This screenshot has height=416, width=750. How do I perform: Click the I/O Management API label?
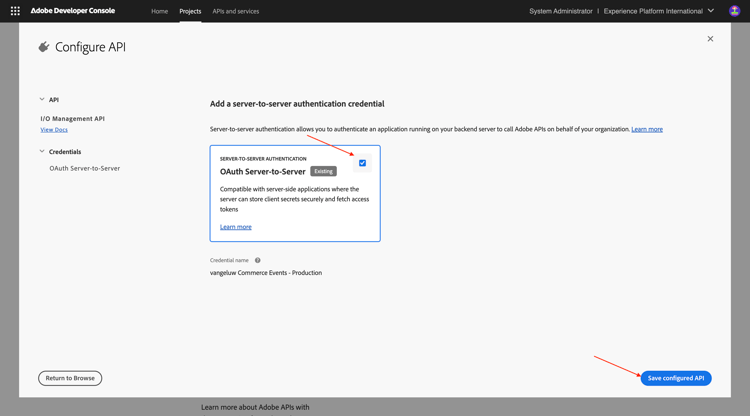73,119
